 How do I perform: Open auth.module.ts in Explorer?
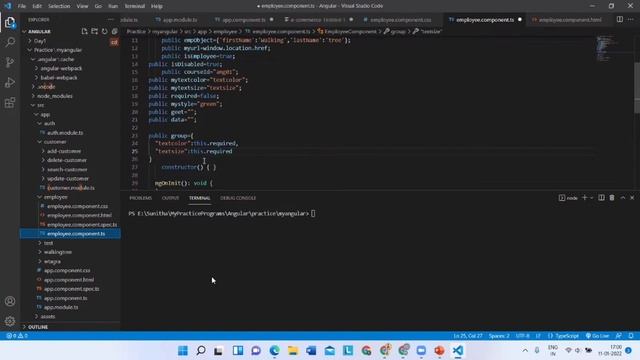(x=65, y=133)
